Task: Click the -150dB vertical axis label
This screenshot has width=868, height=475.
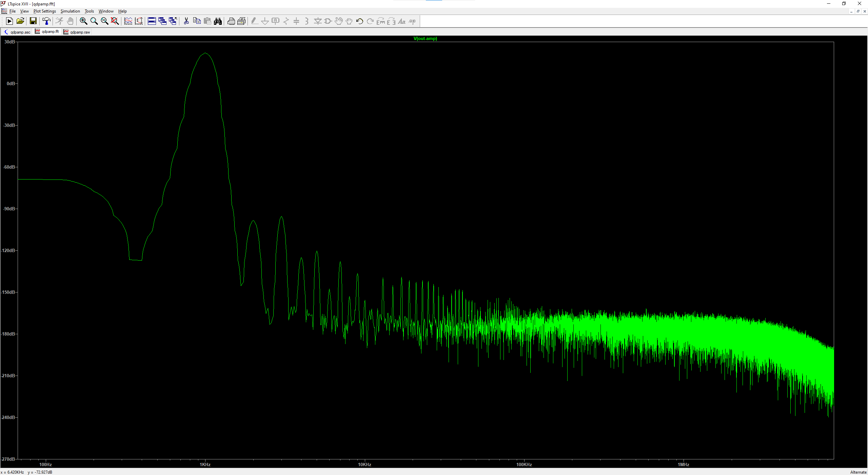Action: coord(8,292)
